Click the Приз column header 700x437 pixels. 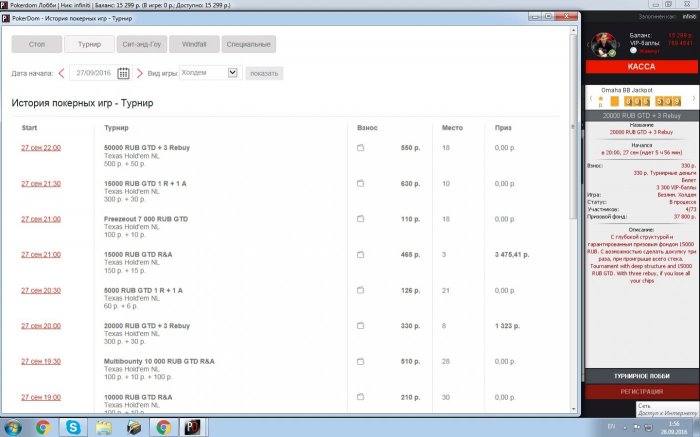[x=503, y=128]
